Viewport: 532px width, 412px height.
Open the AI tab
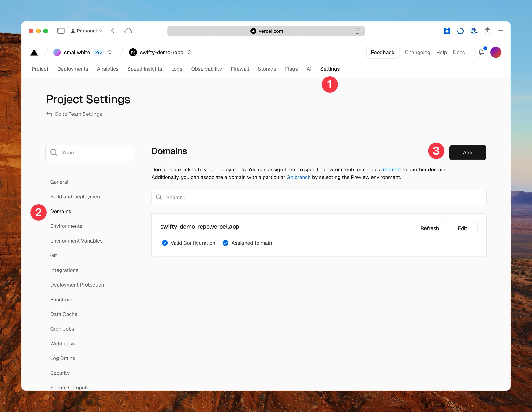tap(309, 69)
